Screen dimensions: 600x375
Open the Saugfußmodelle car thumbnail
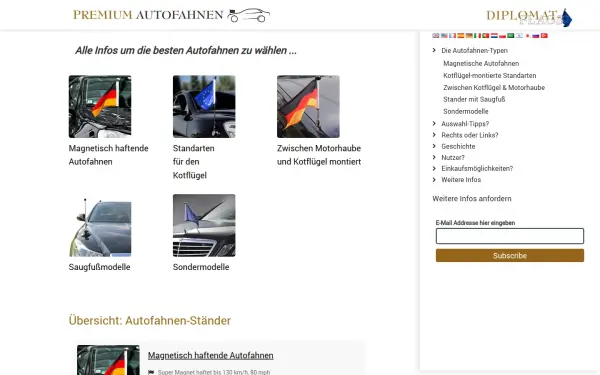[100, 225]
